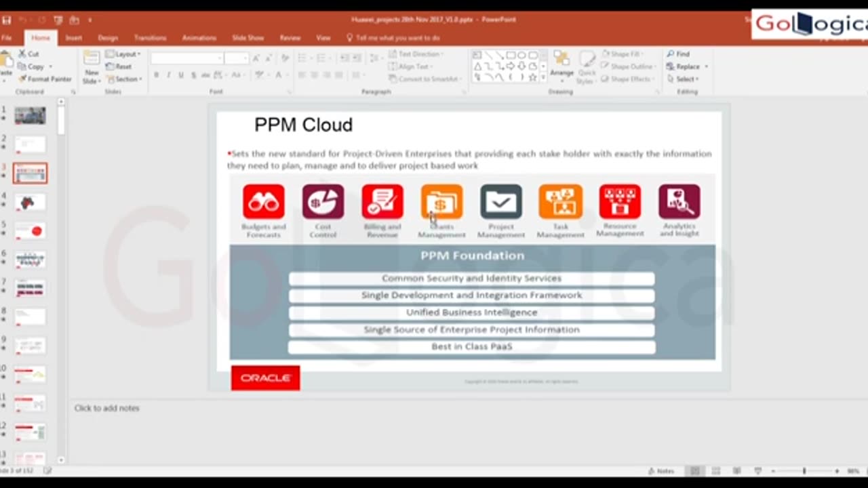Image resolution: width=868 pixels, height=488 pixels.
Task: Click the Align Text button
Action: point(410,66)
